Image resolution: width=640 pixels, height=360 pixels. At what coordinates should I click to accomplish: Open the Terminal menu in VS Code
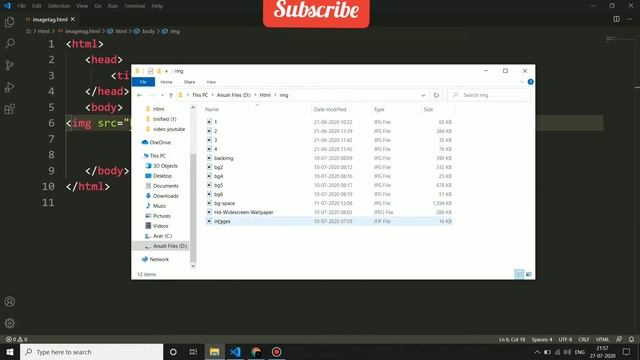(134, 6)
